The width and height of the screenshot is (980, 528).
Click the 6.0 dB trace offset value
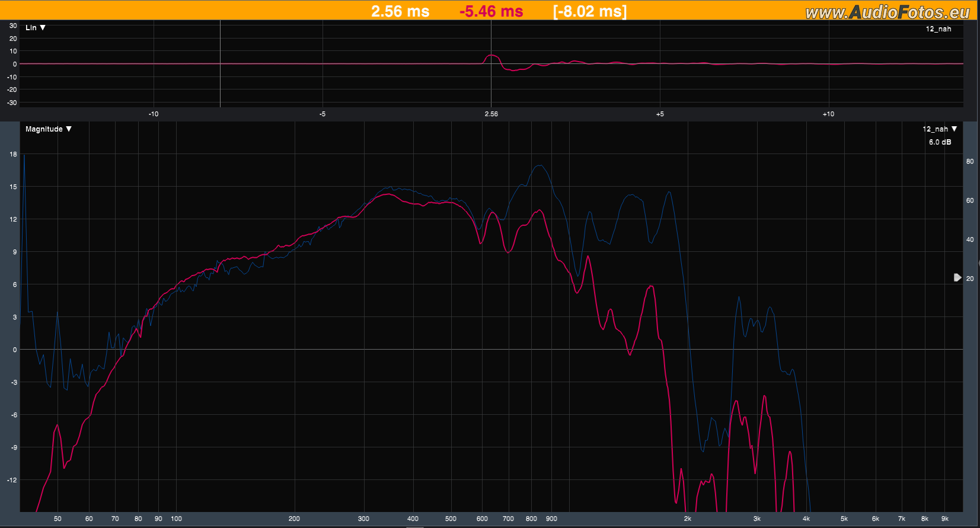coord(940,142)
